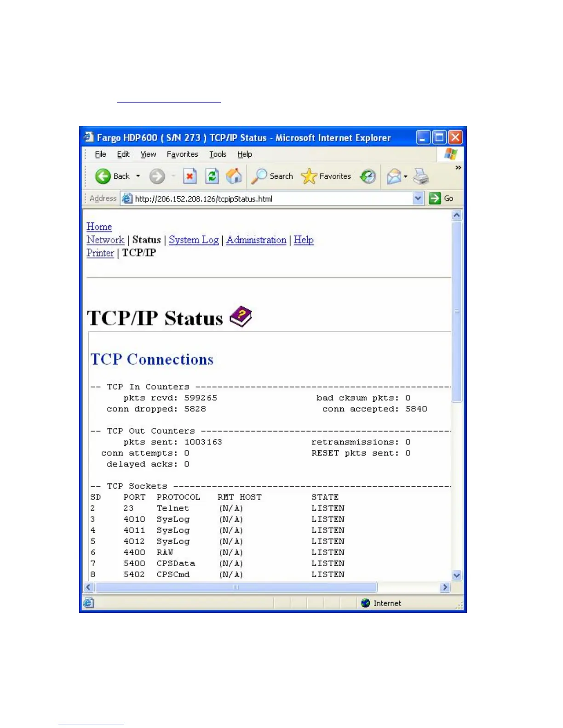Open the Help menu
This screenshot has height=728, width=563.
(x=245, y=154)
